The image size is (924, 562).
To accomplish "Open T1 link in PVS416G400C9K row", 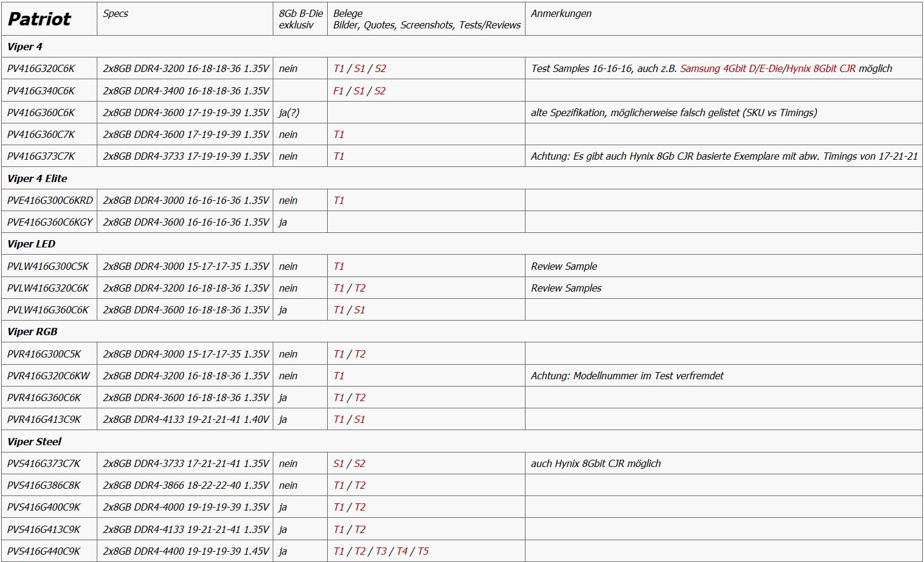I will [x=339, y=507].
